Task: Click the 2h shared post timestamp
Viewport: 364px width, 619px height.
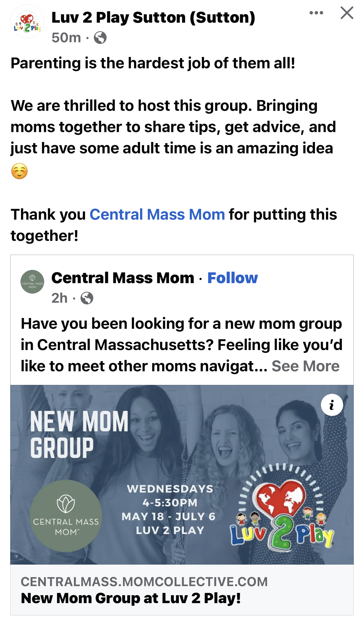Action: coord(60,298)
